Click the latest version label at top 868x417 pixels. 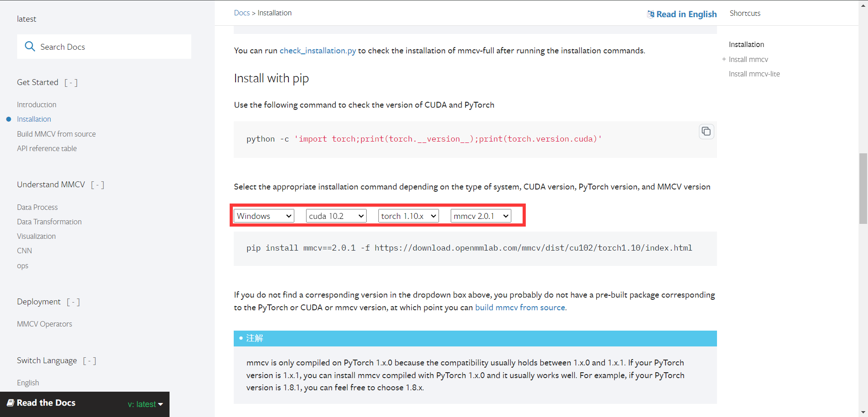[x=27, y=19]
